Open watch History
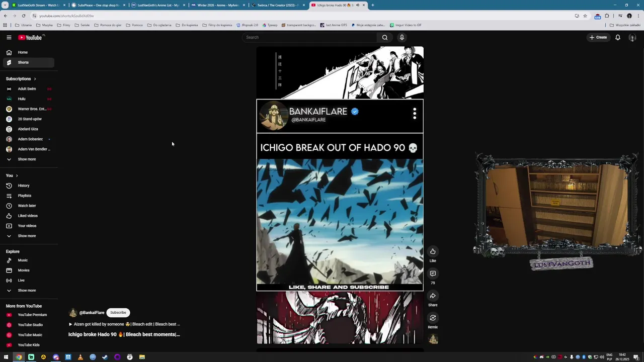Screen dimensions: 644x362 (28, 186)
